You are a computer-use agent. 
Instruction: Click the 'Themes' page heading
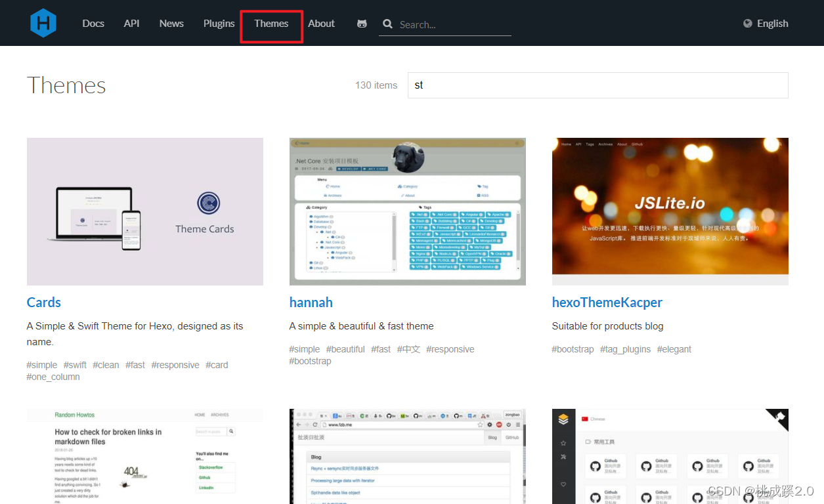pyautogui.click(x=66, y=85)
